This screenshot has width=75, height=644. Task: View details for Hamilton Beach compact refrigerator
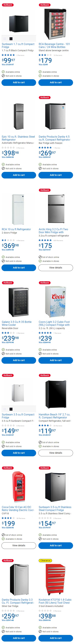[x=56, y=453]
